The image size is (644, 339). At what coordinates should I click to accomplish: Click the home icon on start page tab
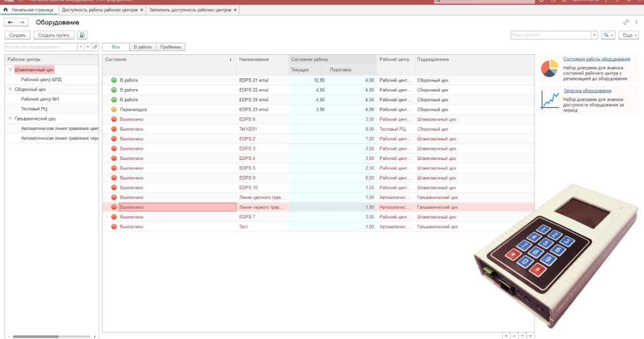(x=6, y=10)
